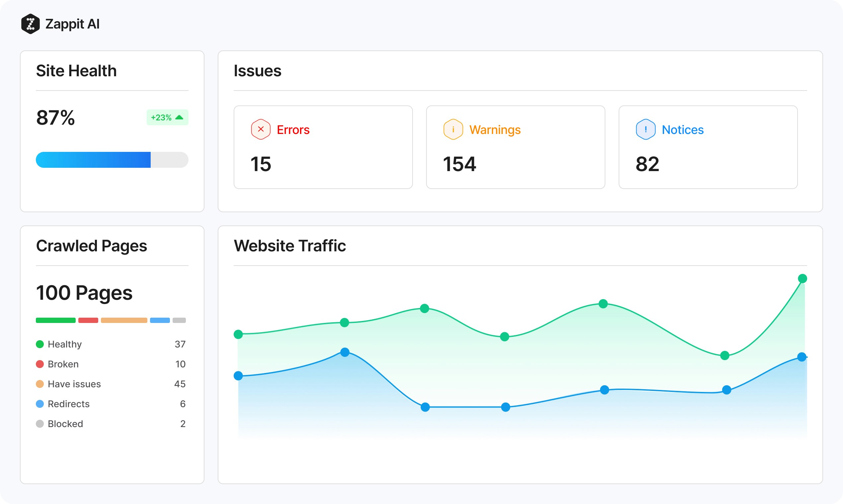
Task: Click the orange Warnings hexagon icon
Action: tap(453, 129)
